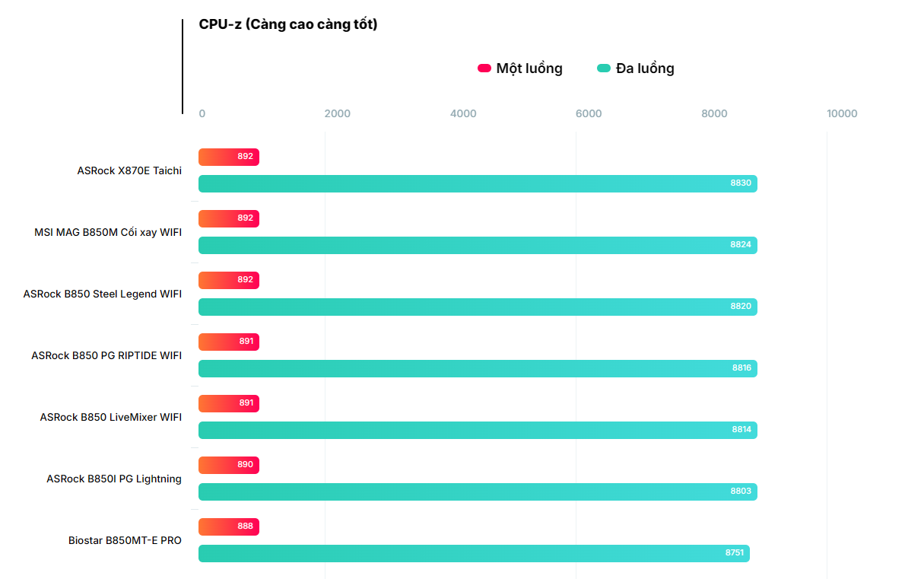Click MSI MAG B850M single-thread 892 bar
This screenshot has height=579, width=924.
pyautogui.click(x=228, y=218)
